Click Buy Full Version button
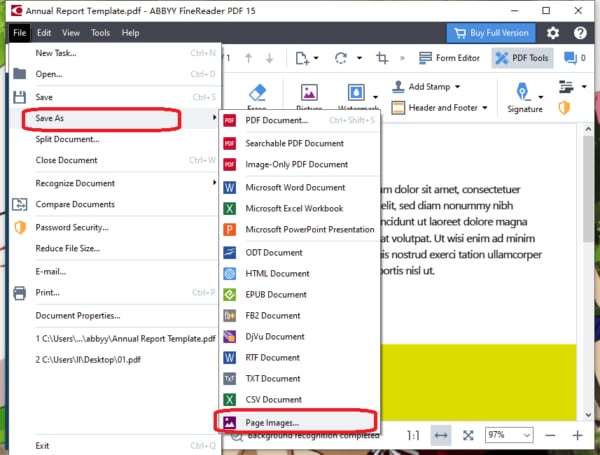The height and width of the screenshot is (455, 600). click(491, 33)
